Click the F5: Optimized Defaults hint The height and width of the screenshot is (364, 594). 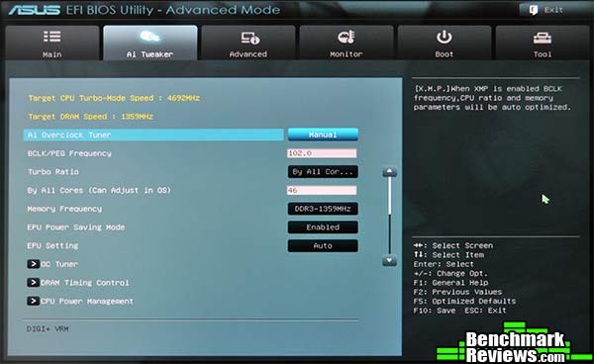pyautogui.click(x=464, y=301)
